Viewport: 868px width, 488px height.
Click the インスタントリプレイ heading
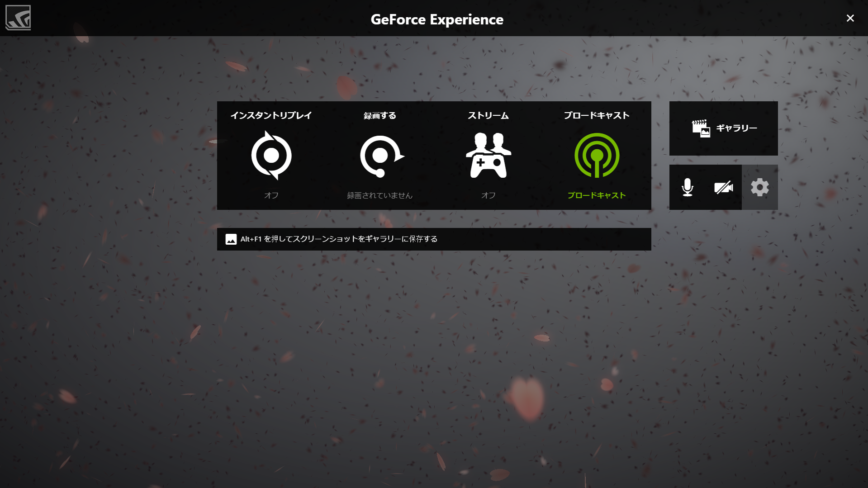(271, 115)
